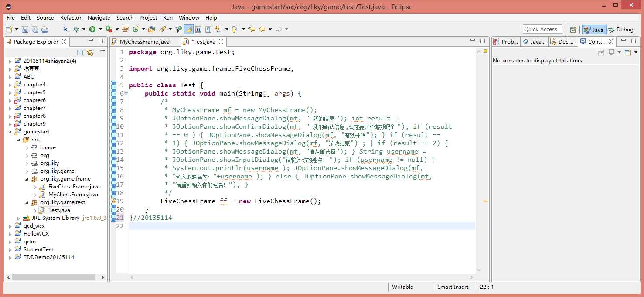The image size is (644, 297).
Task: Click Open Console icon in Console view
Action: (x=627, y=52)
